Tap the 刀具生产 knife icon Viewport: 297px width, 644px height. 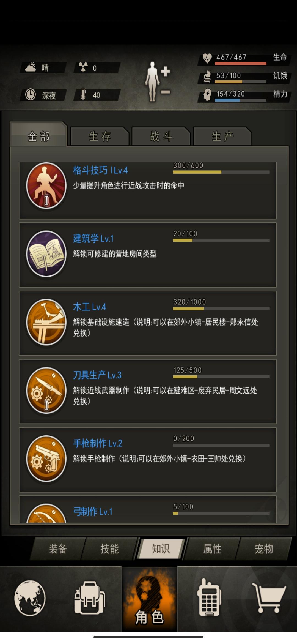[x=46, y=390]
